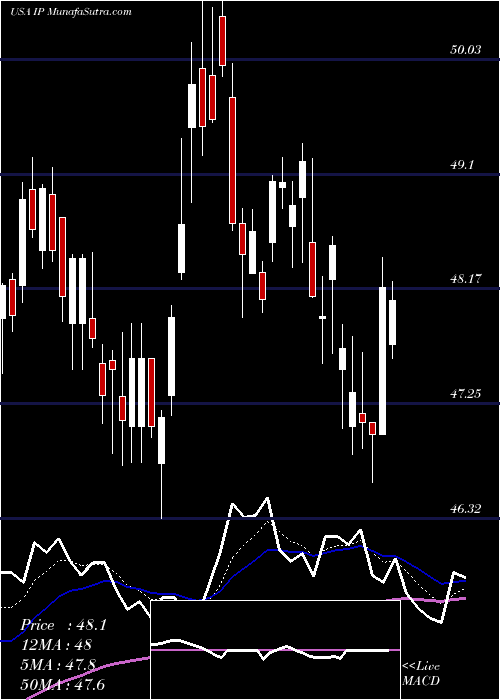
Task: Click the 50MA : 47.6 readout
Action: tap(62, 684)
